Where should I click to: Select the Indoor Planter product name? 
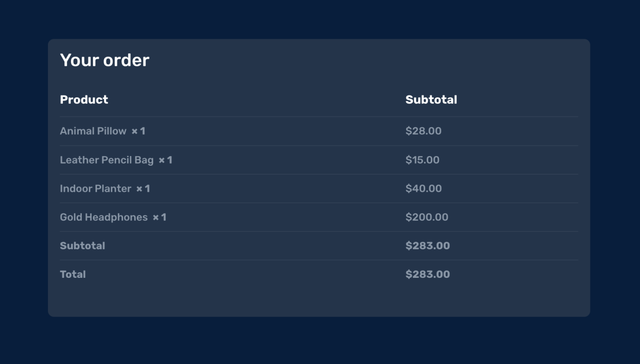click(x=95, y=189)
